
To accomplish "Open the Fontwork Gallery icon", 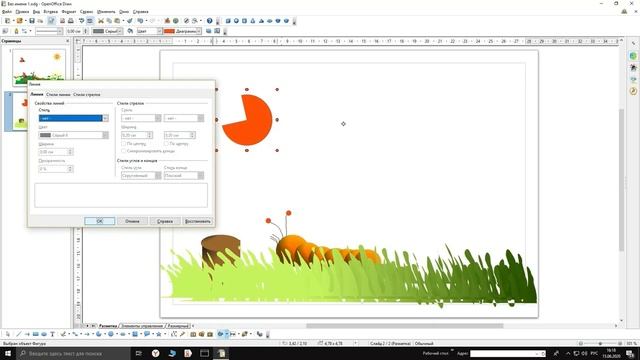I will click(193, 334).
